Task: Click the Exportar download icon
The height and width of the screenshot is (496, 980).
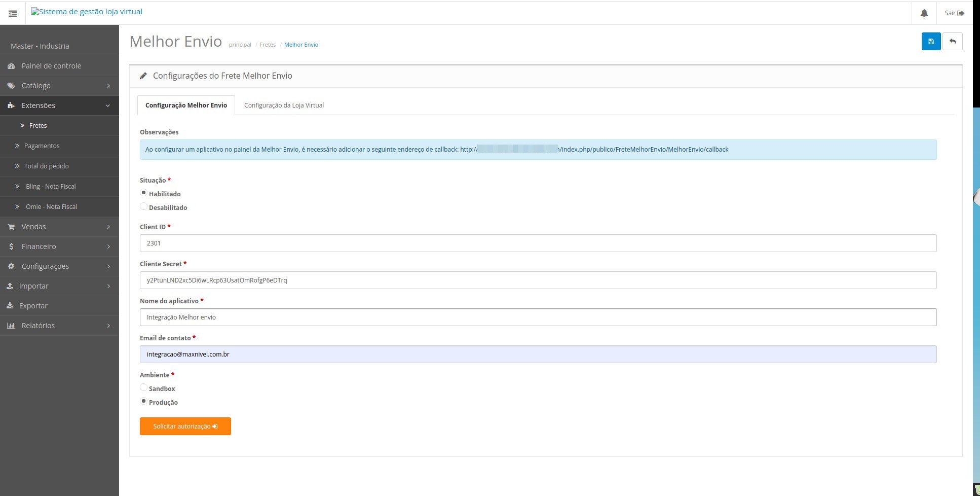Action: [x=10, y=306]
